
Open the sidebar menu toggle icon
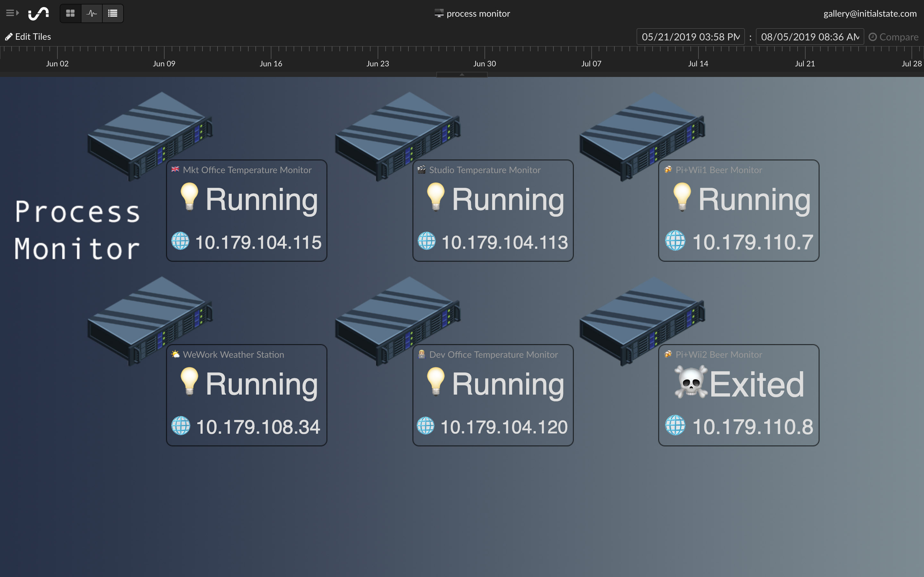[x=12, y=13]
